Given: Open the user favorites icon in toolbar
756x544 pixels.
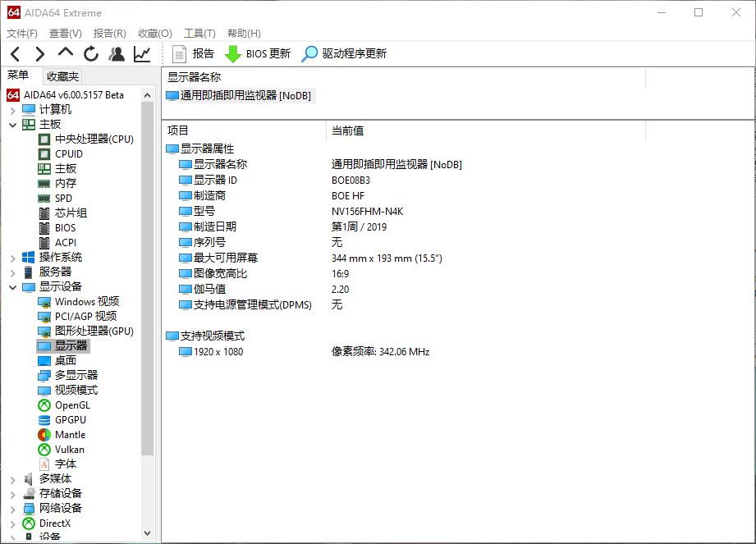Looking at the screenshot, I should click(117, 54).
